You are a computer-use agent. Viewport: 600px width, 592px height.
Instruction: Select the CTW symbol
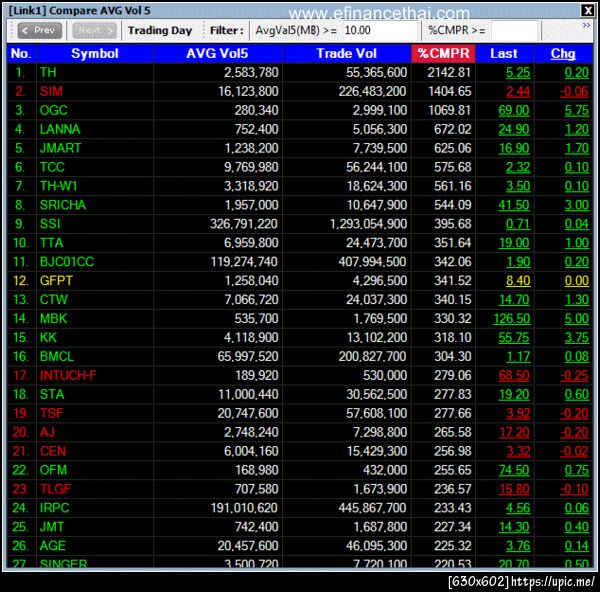coord(54,300)
